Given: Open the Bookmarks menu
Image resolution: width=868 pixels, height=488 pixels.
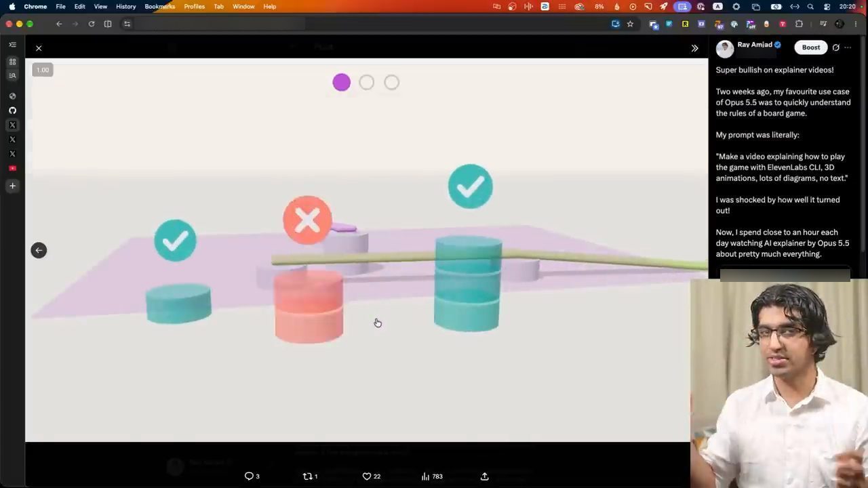Looking at the screenshot, I should (x=159, y=6).
